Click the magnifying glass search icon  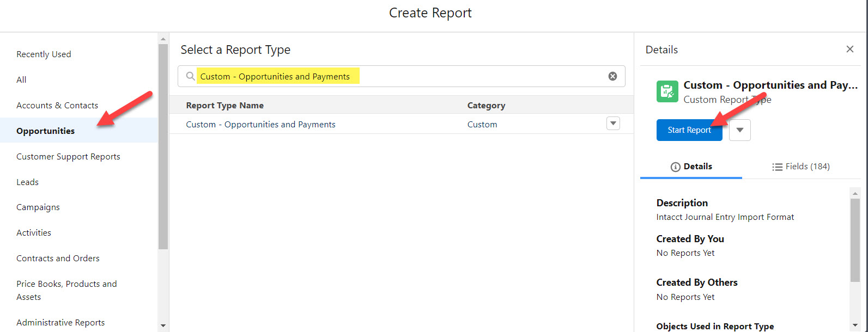[x=190, y=76]
